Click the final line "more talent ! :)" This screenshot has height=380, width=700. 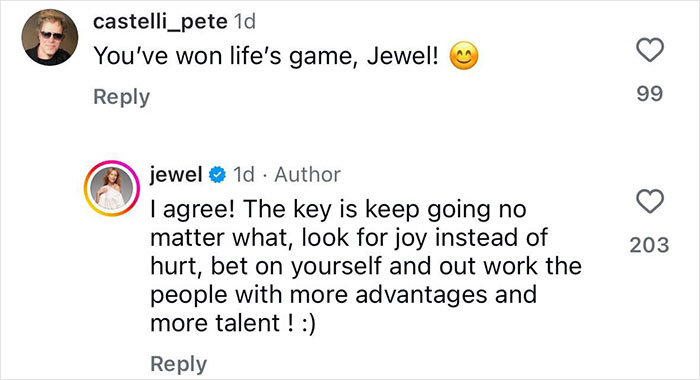point(233,324)
